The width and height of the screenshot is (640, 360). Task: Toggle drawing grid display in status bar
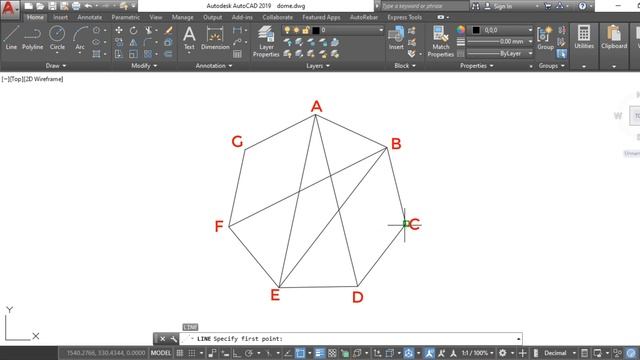[180, 353]
